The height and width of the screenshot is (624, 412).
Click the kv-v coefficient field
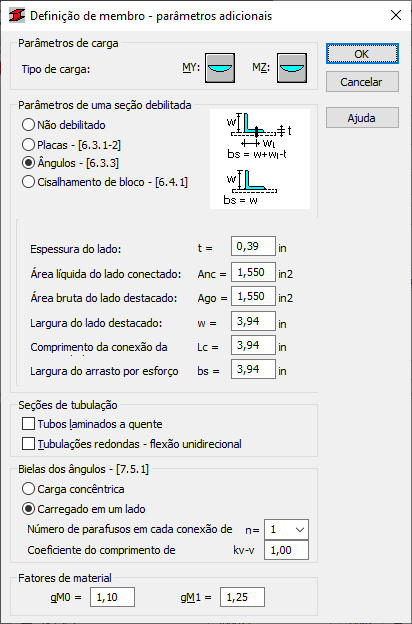tap(286, 550)
